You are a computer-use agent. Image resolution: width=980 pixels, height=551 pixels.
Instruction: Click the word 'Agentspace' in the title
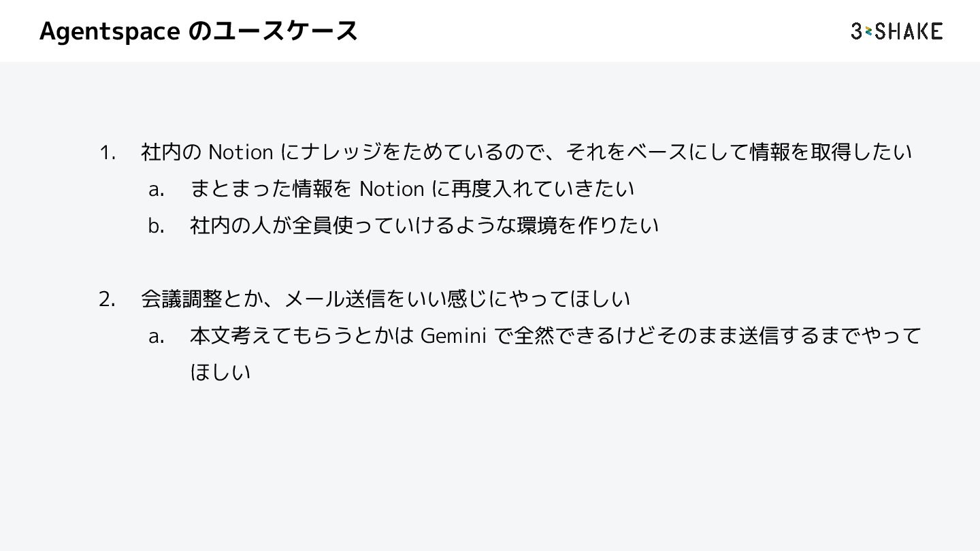(x=110, y=31)
